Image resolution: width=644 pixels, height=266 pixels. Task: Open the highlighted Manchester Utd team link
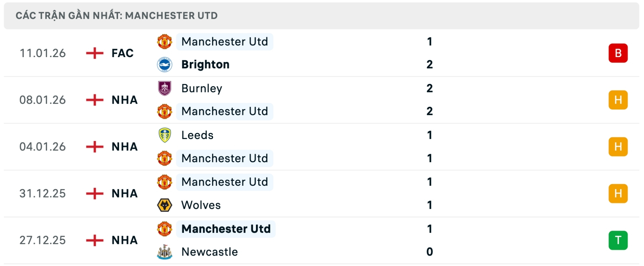224,42
